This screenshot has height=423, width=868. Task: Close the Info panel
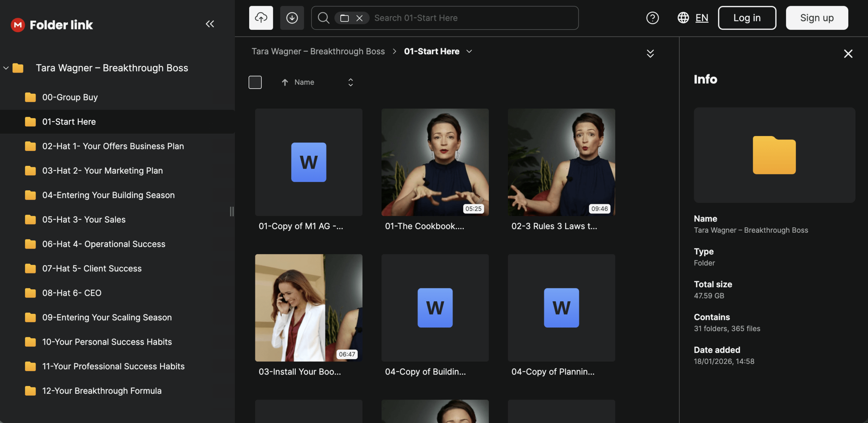pos(848,54)
